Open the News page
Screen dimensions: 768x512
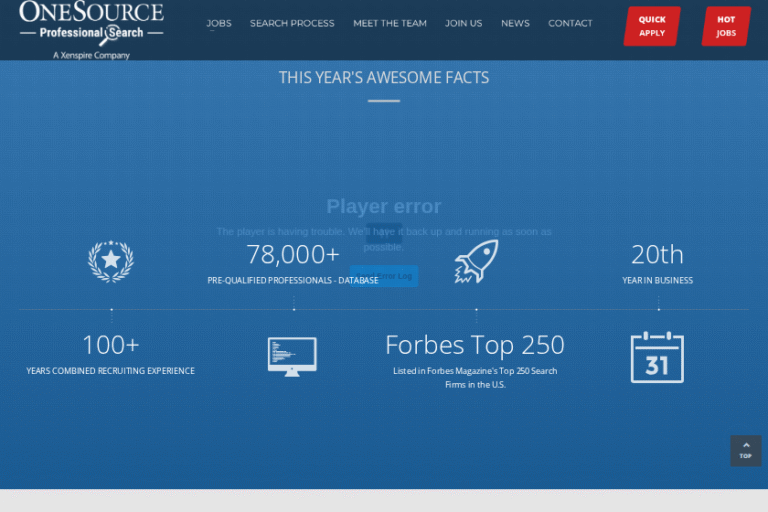tap(515, 23)
